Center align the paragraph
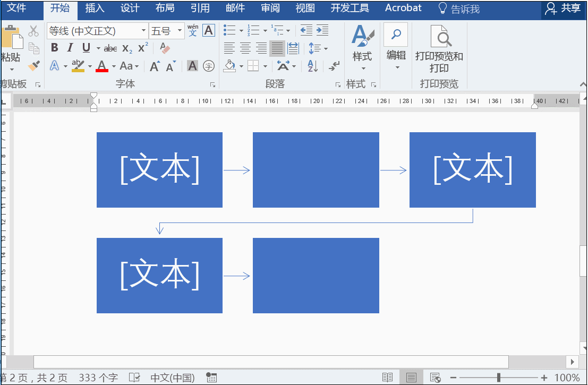Image resolution: width=588 pixels, height=385 pixels. point(245,48)
